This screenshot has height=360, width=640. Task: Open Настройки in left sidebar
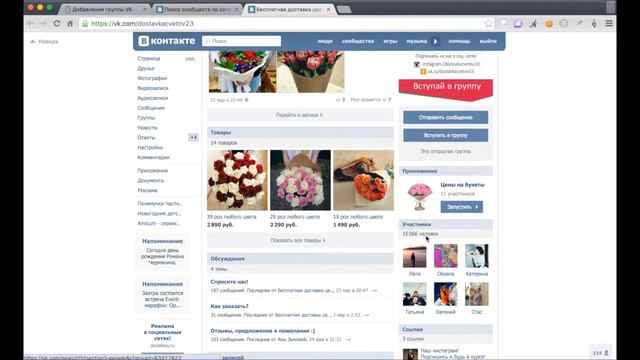pos(150,147)
